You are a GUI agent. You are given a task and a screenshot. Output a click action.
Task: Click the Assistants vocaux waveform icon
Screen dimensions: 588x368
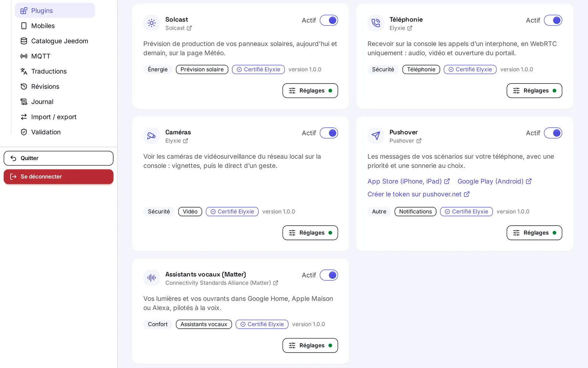[x=151, y=278]
